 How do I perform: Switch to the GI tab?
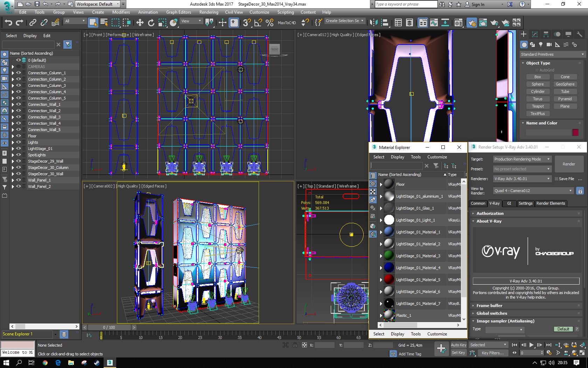509,203
